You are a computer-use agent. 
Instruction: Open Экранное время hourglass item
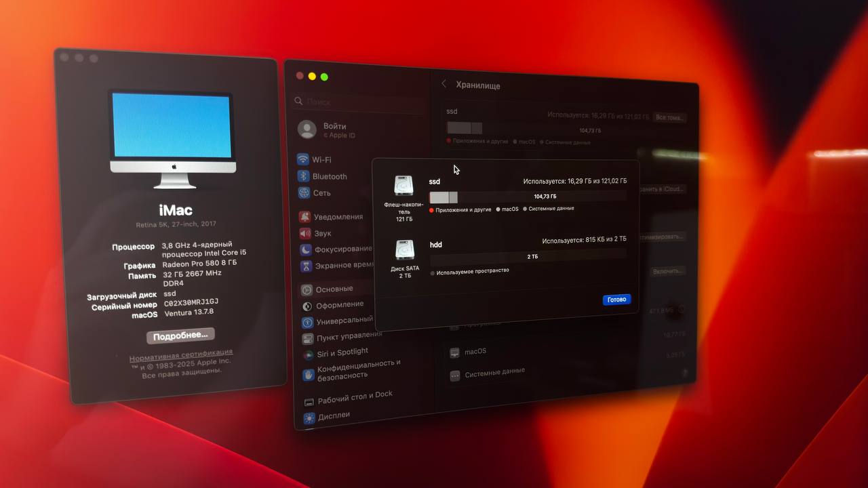pos(337,266)
